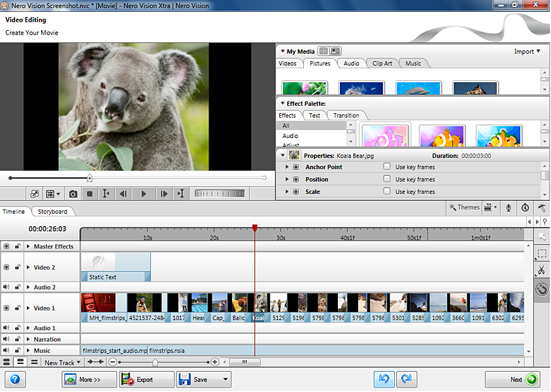This screenshot has height=392, width=551.
Task: Open the New Track dropdown
Action: point(62,363)
